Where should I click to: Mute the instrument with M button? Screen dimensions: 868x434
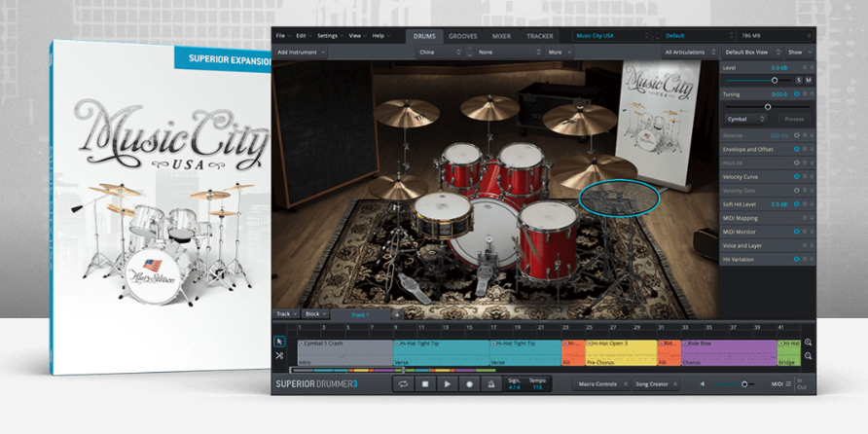(809, 80)
